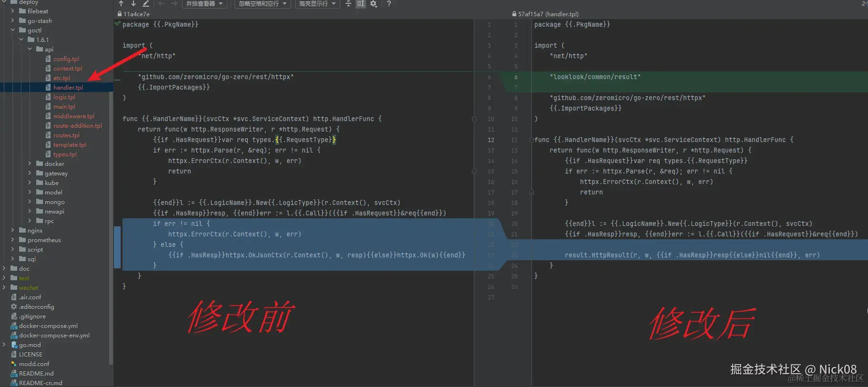Click the collapse unchanged fragments icon
Image resolution: width=868 pixels, height=387 pixels.
coord(348,3)
